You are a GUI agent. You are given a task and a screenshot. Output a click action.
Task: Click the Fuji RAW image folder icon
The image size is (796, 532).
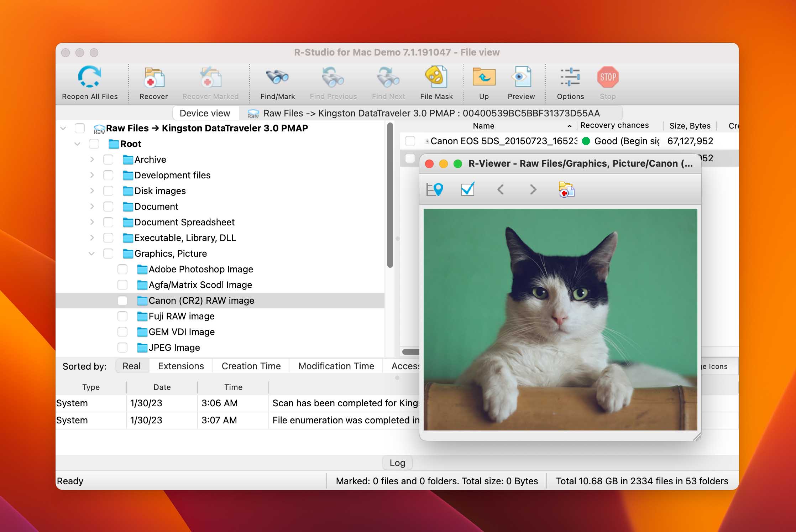point(142,316)
